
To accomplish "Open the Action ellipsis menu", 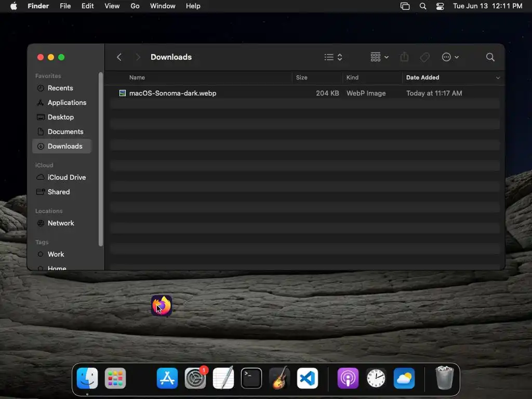I will 450,57.
